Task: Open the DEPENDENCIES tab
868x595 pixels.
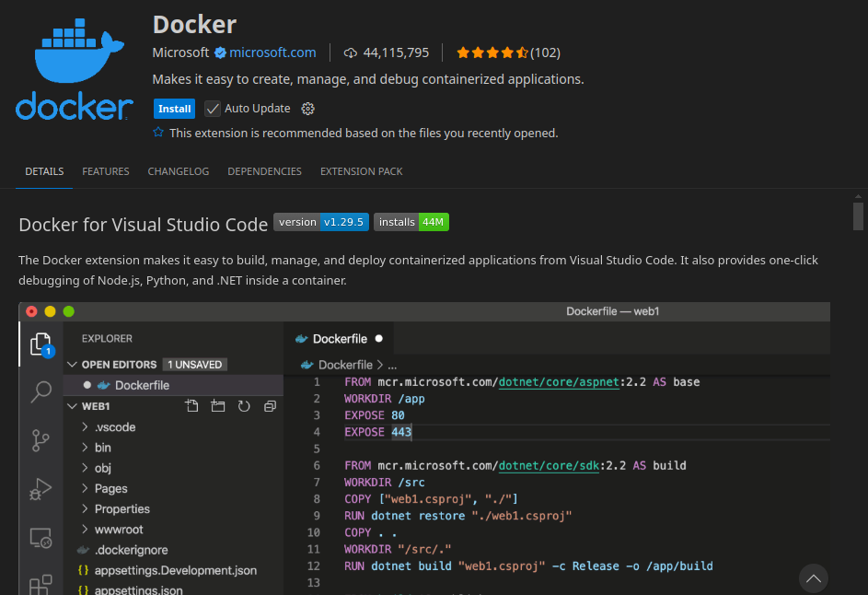Action: (x=264, y=171)
